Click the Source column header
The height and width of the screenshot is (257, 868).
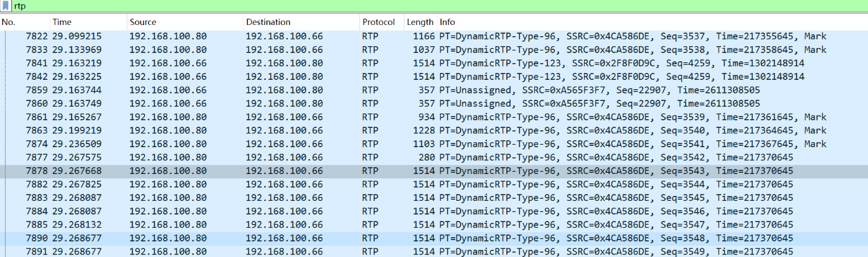185,22
